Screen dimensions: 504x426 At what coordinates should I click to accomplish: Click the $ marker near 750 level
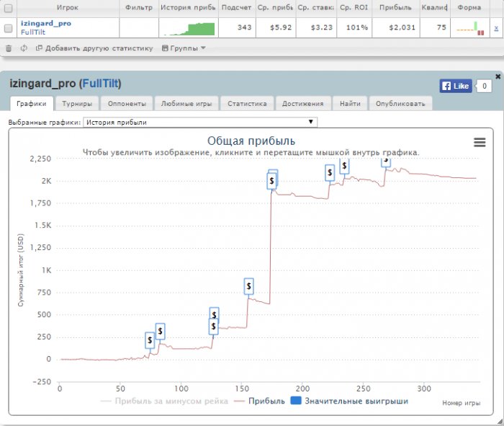[x=249, y=286]
